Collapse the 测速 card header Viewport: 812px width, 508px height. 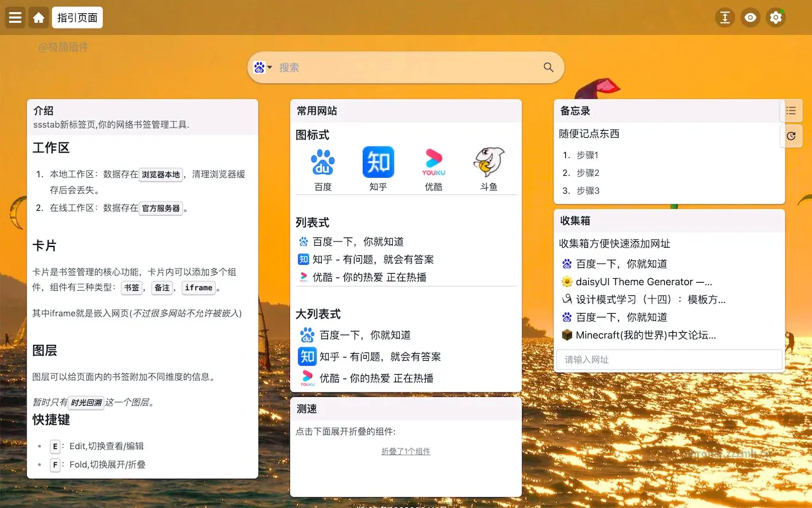pos(306,409)
